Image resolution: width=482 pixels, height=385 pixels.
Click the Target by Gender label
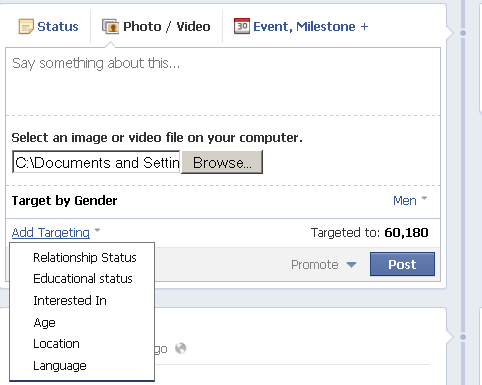64,201
